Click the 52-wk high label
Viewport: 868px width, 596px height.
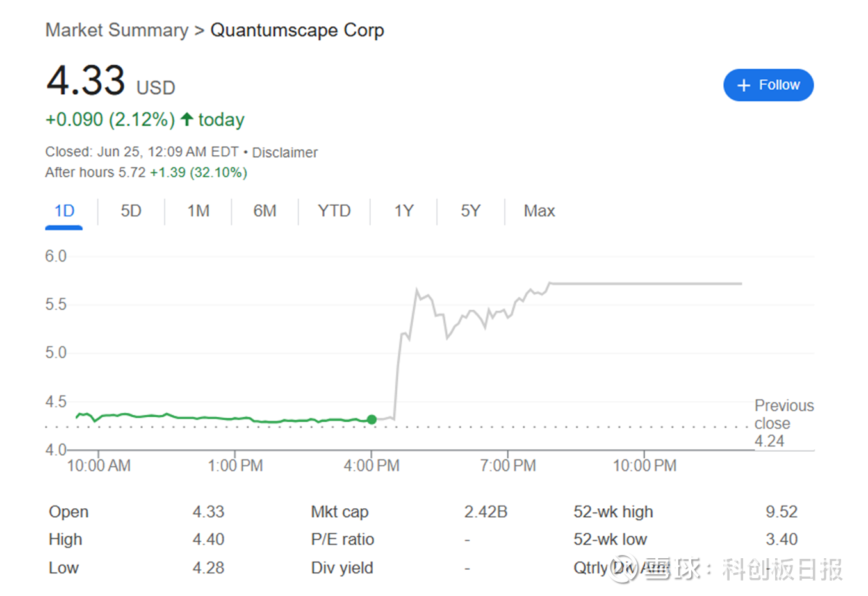[613, 511]
